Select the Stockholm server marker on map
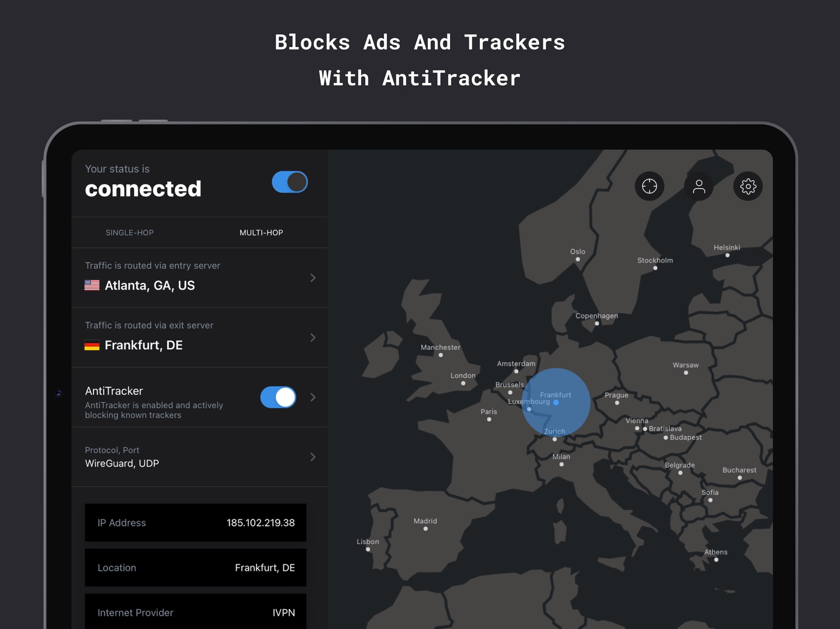The height and width of the screenshot is (629, 840). [x=655, y=268]
